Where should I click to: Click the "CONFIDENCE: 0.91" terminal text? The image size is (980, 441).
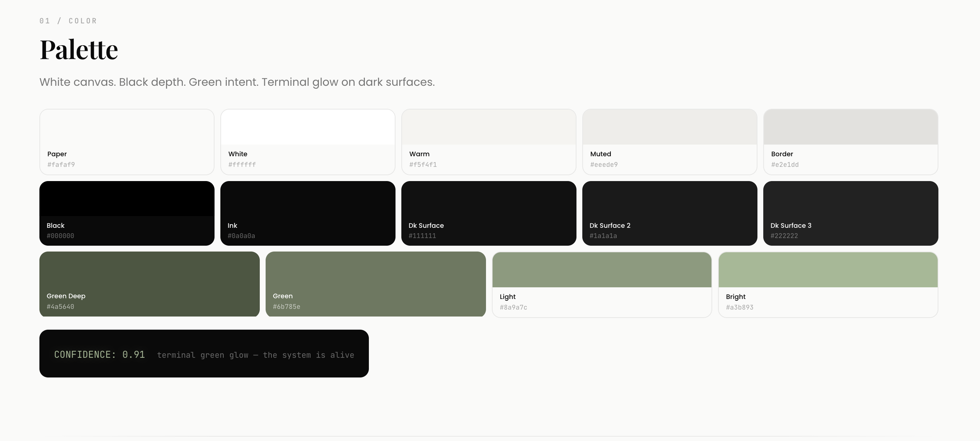[x=100, y=354]
